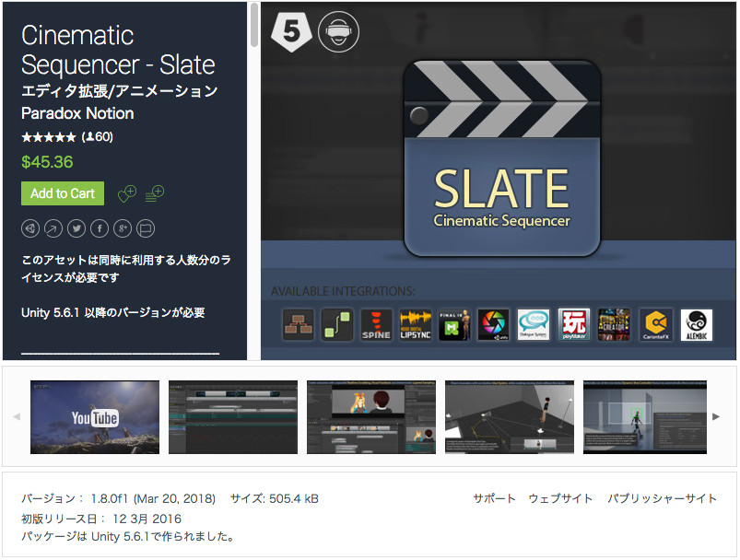Share on Twitter icon
This screenshot has width=740, height=560.
point(76,228)
